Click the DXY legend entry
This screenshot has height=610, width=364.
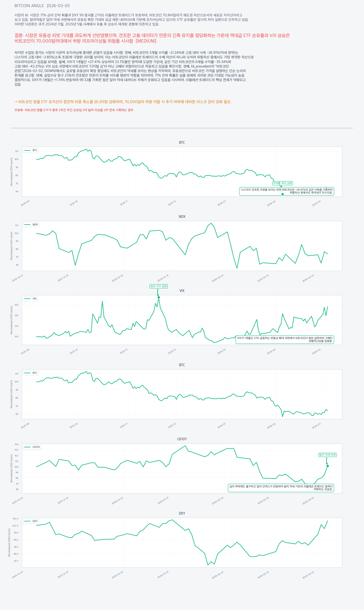[31, 521]
